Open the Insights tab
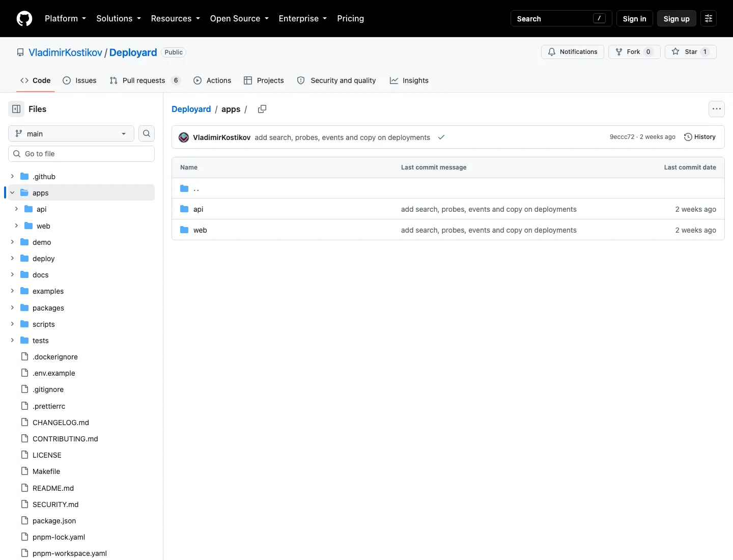The height and width of the screenshot is (560, 733). coord(409,80)
